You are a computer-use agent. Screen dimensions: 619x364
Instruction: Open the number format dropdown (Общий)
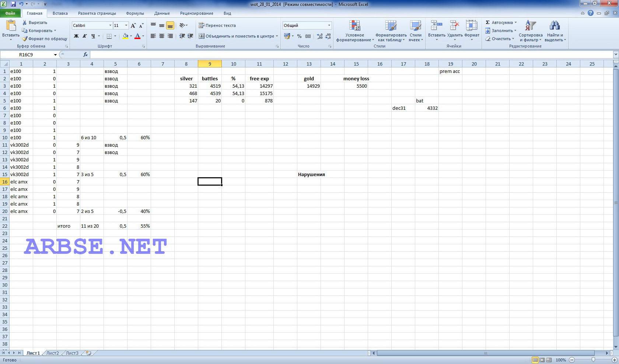[x=329, y=25]
